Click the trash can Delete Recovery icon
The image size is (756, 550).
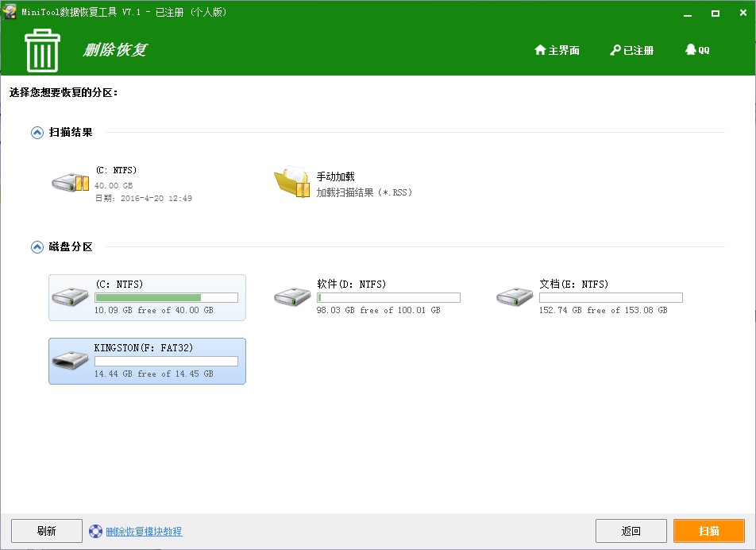point(42,50)
